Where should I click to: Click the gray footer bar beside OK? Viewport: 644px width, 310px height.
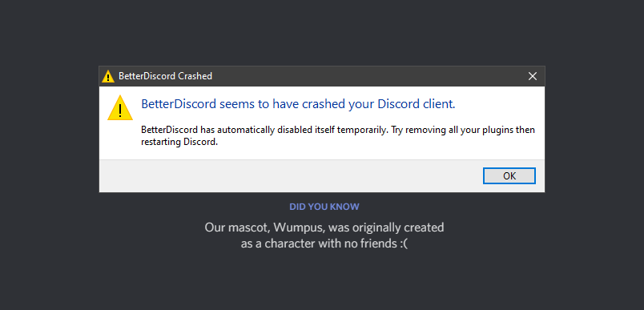coord(288,175)
